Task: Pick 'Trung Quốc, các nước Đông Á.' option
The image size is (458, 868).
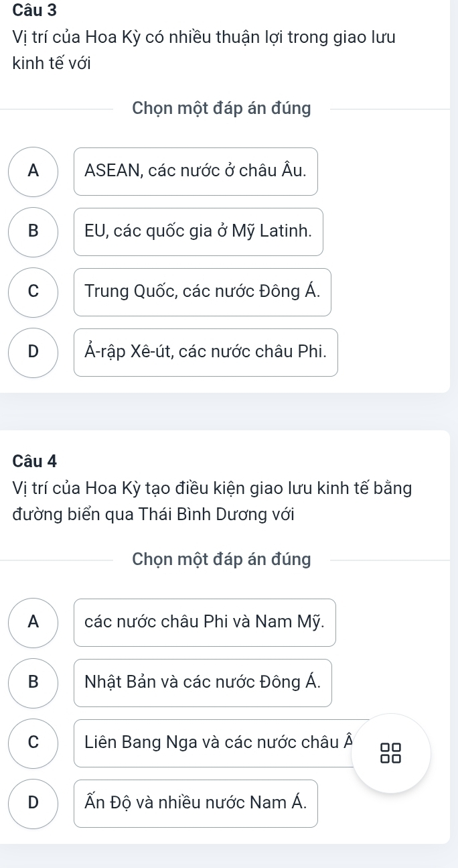Action: click(202, 292)
